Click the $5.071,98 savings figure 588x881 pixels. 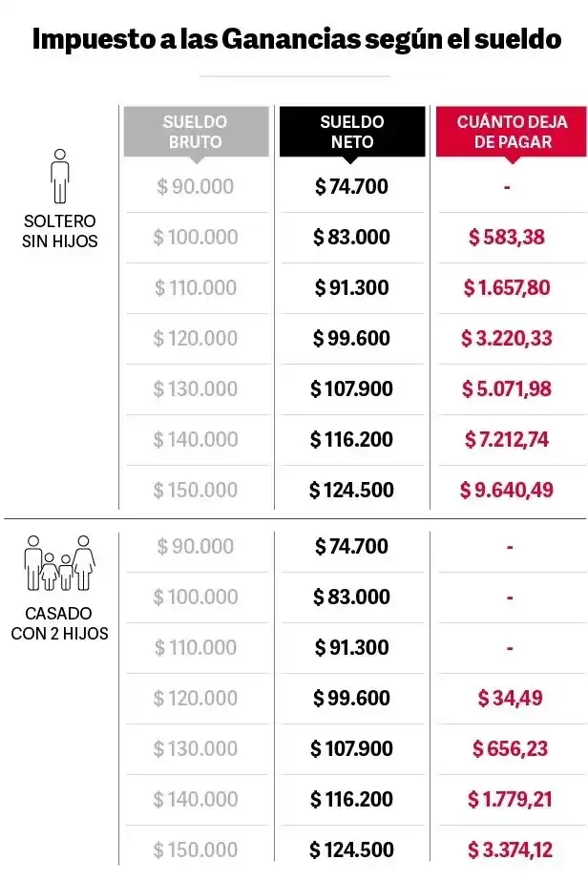(506, 388)
